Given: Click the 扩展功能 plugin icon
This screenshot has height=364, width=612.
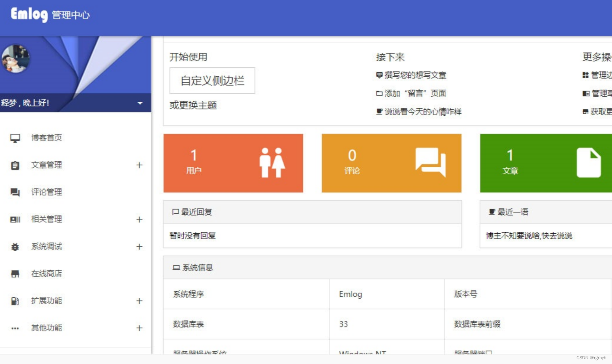Looking at the screenshot, I should click(x=15, y=301).
